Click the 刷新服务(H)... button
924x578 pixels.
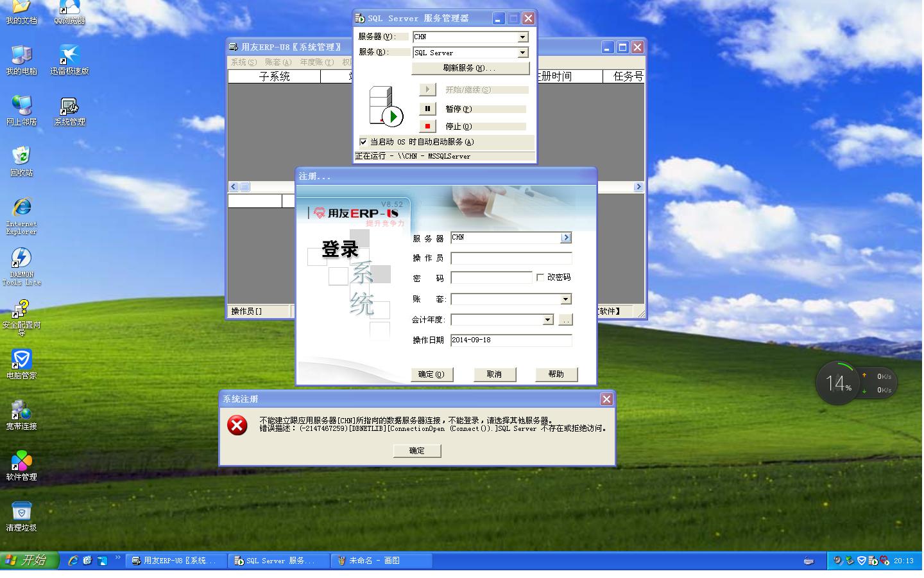(x=470, y=68)
